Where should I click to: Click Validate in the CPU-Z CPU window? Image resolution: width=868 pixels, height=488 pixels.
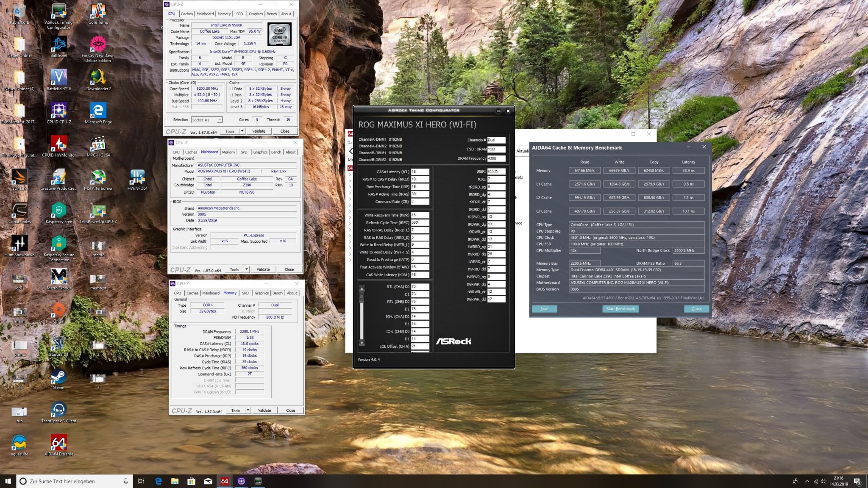pyautogui.click(x=259, y=131)
